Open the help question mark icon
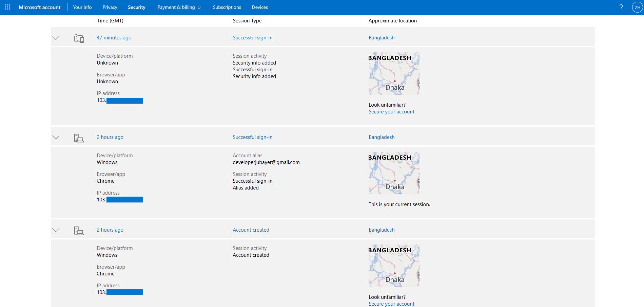Image resolution: width=644 pixels, height=307 pixels. coord(621,7)
